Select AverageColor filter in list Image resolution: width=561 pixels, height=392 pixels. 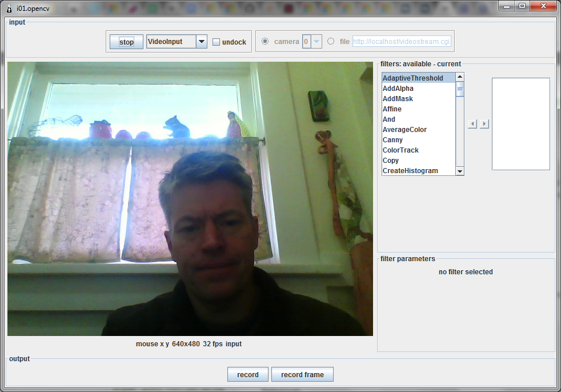(x=418, y=130)
